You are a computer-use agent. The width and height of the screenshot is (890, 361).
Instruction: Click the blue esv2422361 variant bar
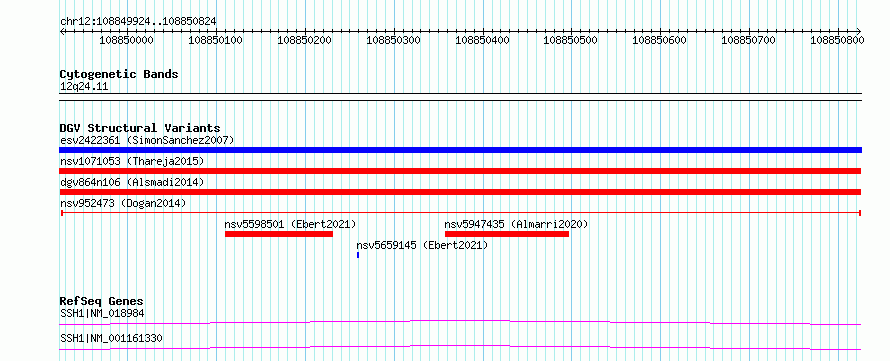[x=460, y=150]
